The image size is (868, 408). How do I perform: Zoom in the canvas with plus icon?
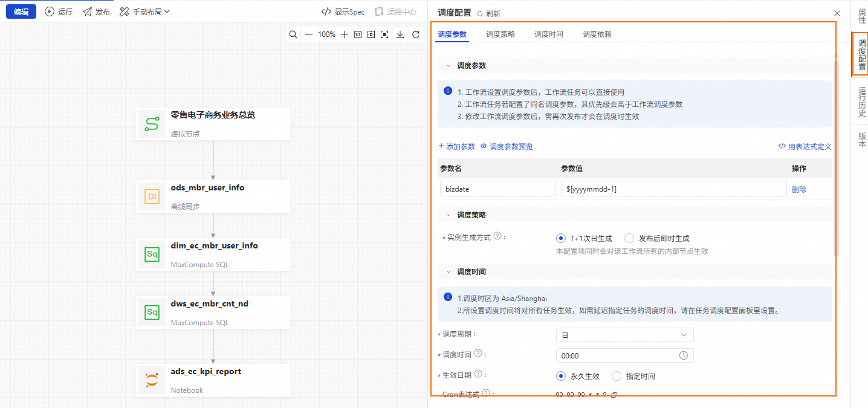(x=345, y=34)
